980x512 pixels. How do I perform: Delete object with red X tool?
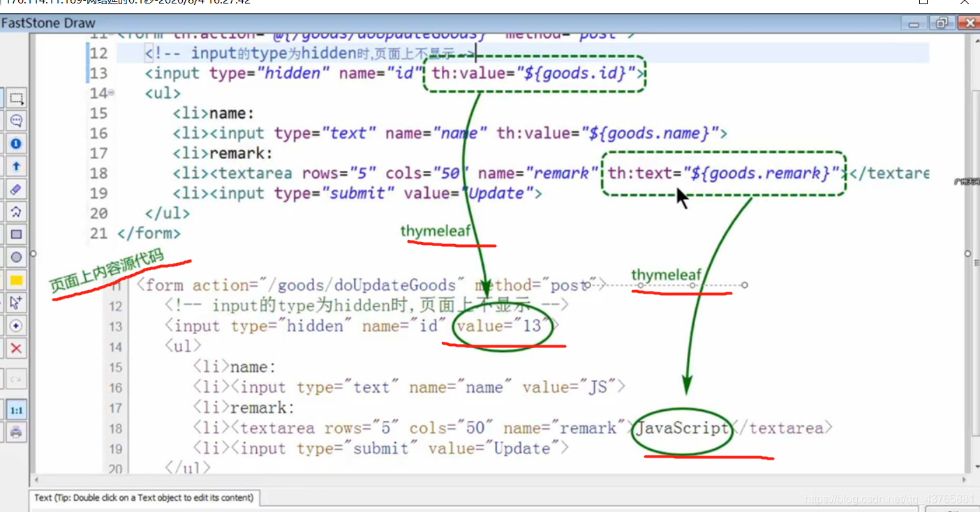16,348
